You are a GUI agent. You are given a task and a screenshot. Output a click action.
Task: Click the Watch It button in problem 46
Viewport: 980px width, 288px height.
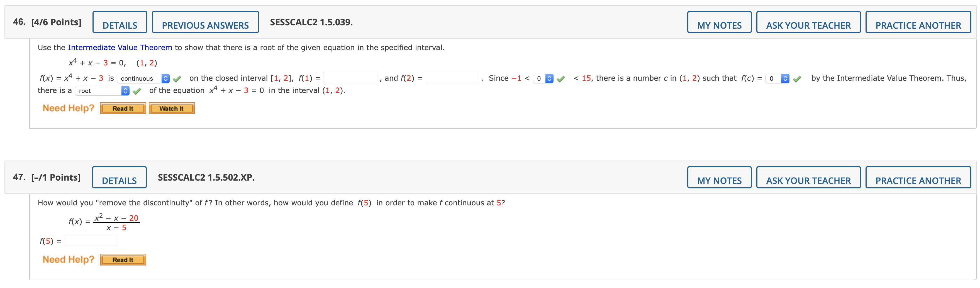coord(172,108)
